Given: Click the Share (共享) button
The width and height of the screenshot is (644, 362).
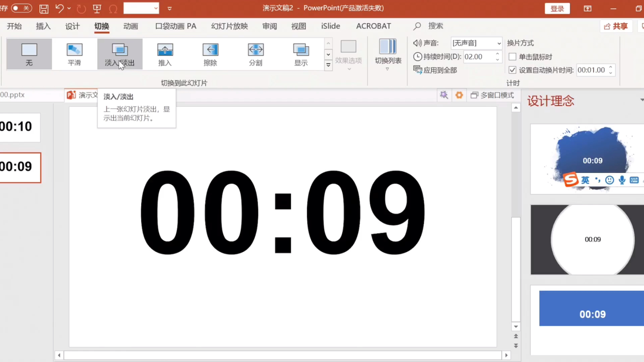Looking at the screenshot, I should [616, 26].
